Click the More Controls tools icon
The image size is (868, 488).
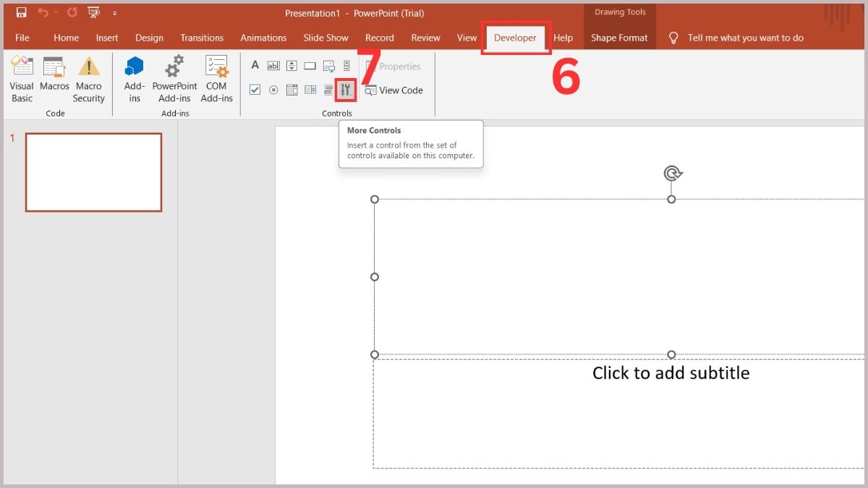pyautogui.click(x=346, y=90)
